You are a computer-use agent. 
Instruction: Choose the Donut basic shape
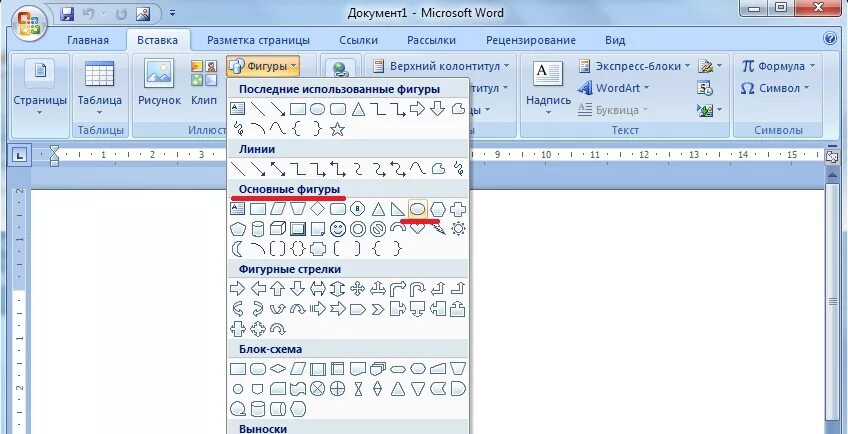pos(357,229)
